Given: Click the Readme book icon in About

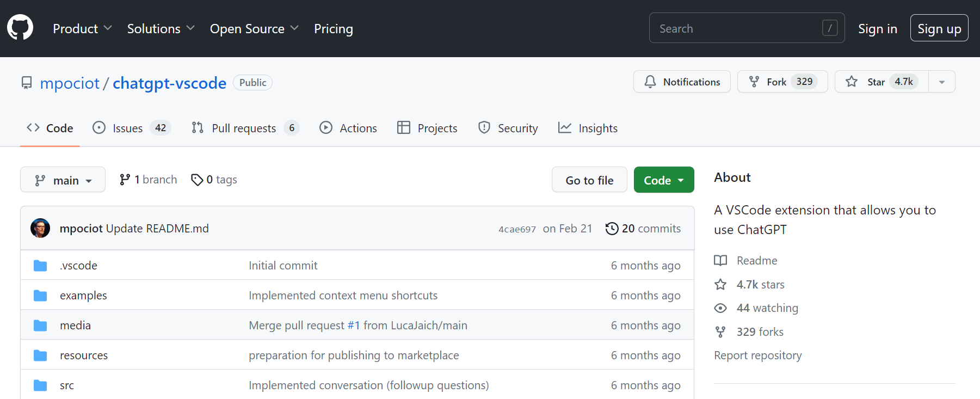Looking at the screenshot, I should click(x=720, y=261).
